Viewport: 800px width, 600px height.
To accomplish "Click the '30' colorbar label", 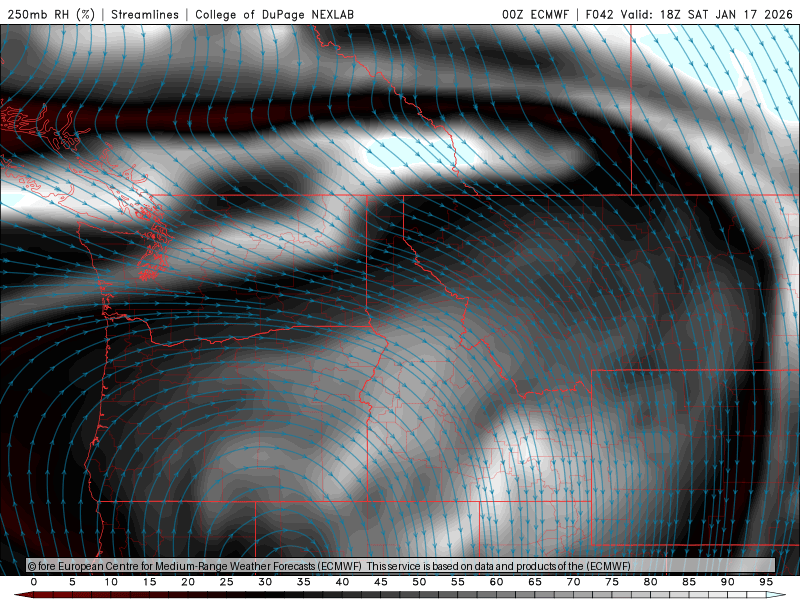I will [x=265, y=582].
